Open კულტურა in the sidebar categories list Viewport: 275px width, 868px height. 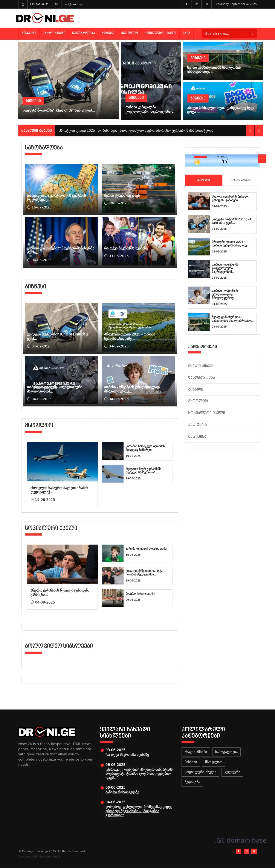pyautogui.click(x=197, y=425)
